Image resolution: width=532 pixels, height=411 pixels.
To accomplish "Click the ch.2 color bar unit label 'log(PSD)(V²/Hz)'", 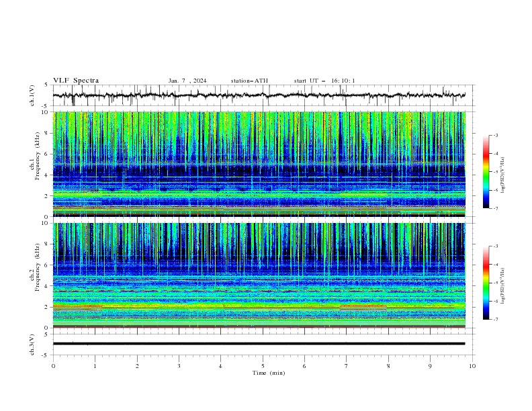I will (x=503, y=286).
